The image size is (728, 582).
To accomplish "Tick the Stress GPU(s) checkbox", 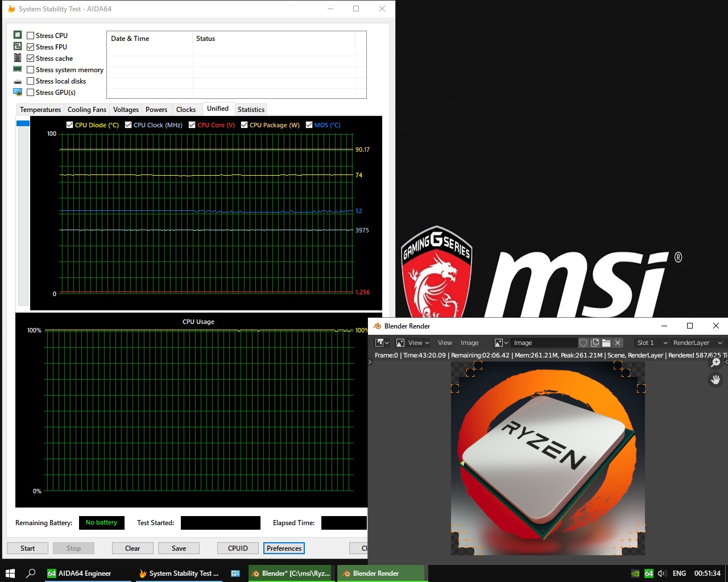I will click(x=31, y=93).
